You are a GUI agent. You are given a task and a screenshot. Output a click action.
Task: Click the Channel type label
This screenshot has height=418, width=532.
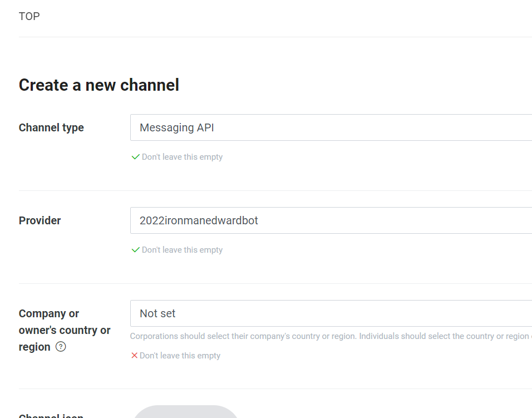coord(51,127)
